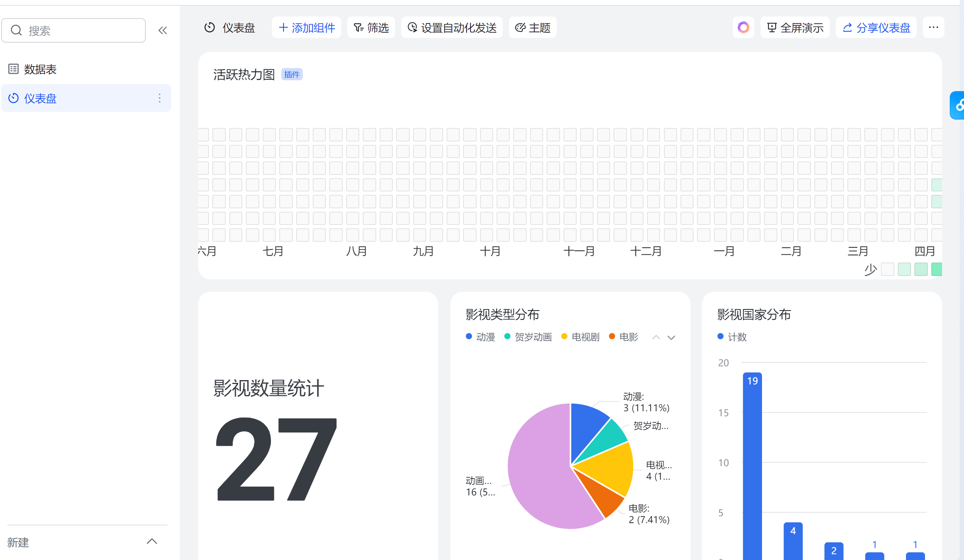Viewport: 964px width, 560px height.
Task: Click the magnifier icon in search box
Action: [x=16, y=30]
